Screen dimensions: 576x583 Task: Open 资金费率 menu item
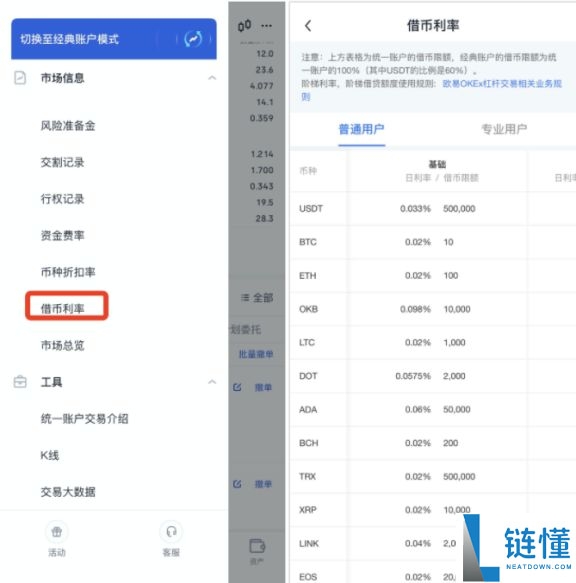(62, 235)
